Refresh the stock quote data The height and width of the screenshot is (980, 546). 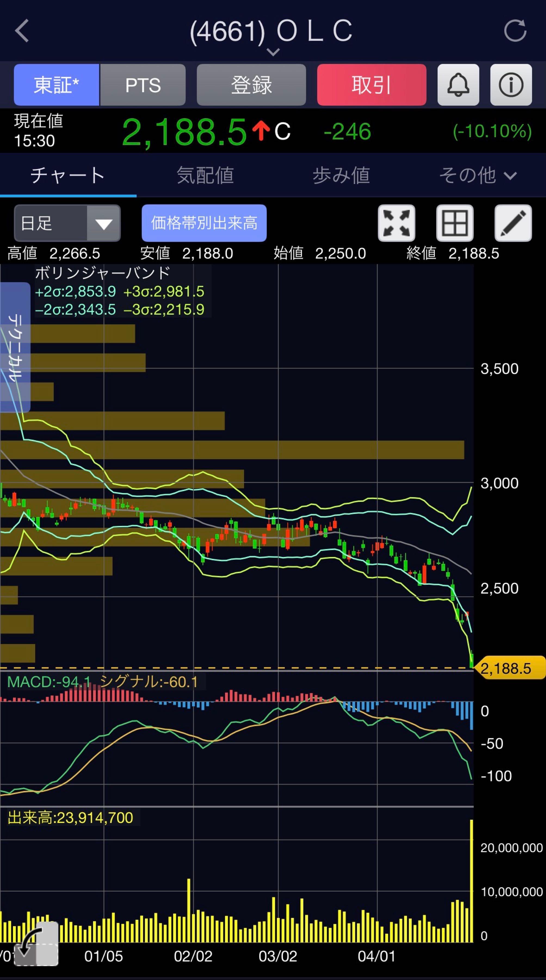515,31
